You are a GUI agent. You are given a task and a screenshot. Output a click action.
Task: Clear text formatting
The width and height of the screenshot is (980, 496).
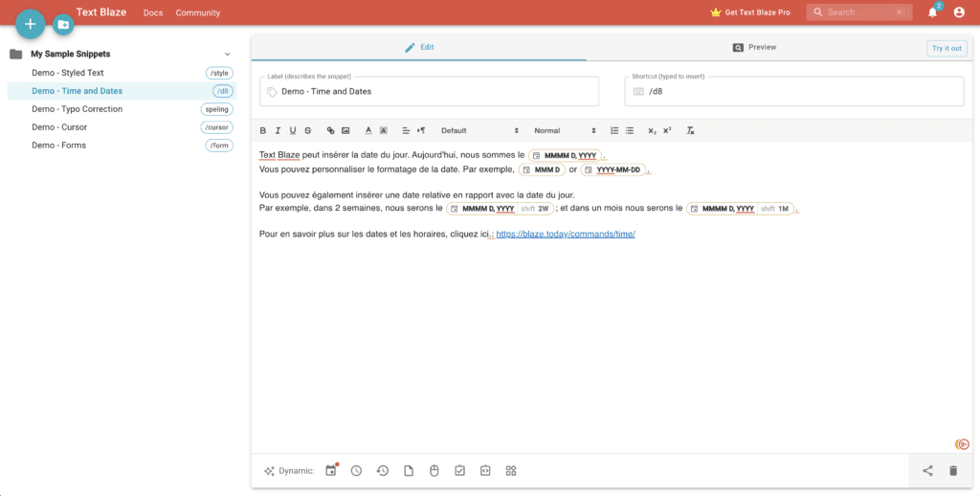coord(690,131)
